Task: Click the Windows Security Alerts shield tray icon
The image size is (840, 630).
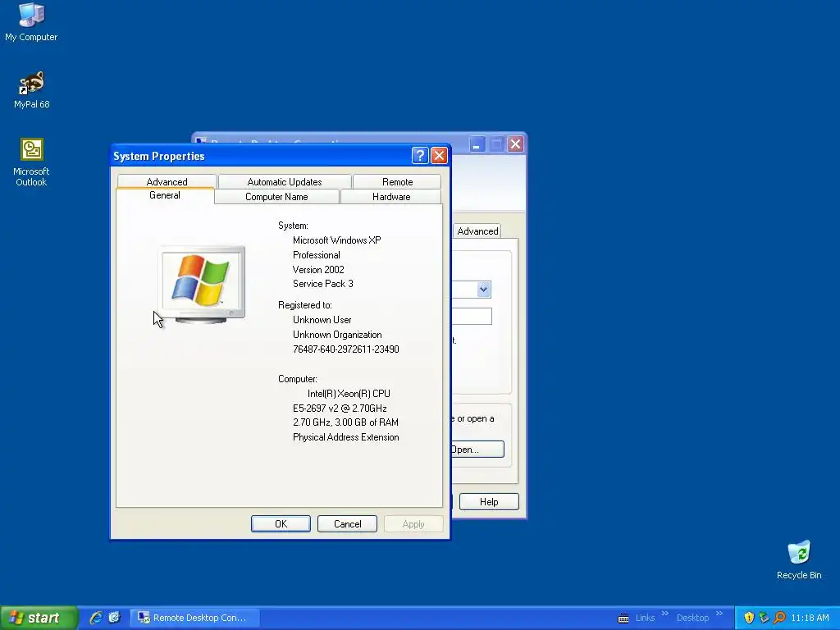Action: pos(749,618)
